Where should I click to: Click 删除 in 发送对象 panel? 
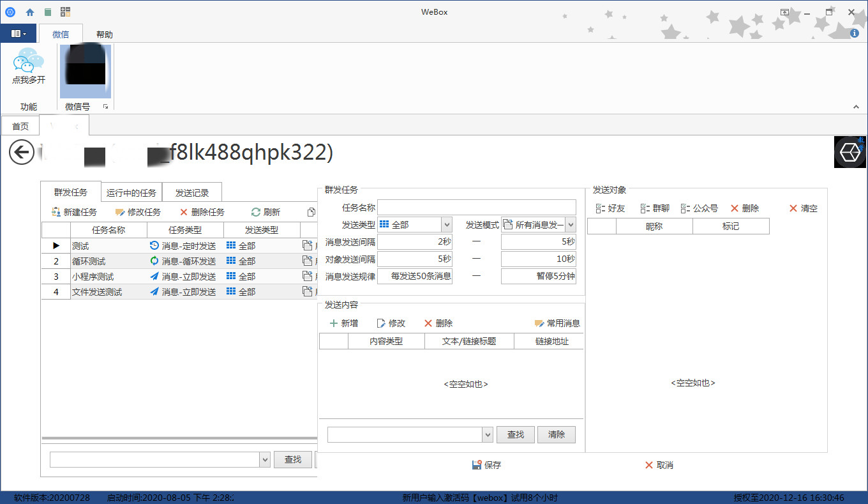tap(744, 208)
